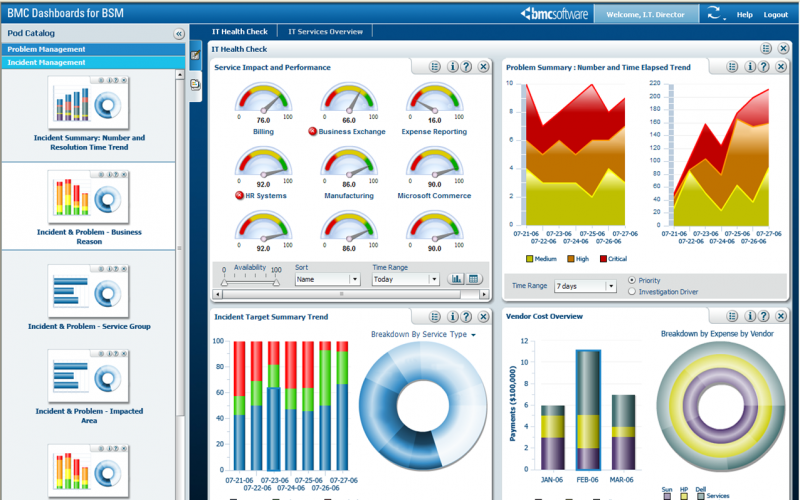Open the edit pencil side tab

(195, 55)
